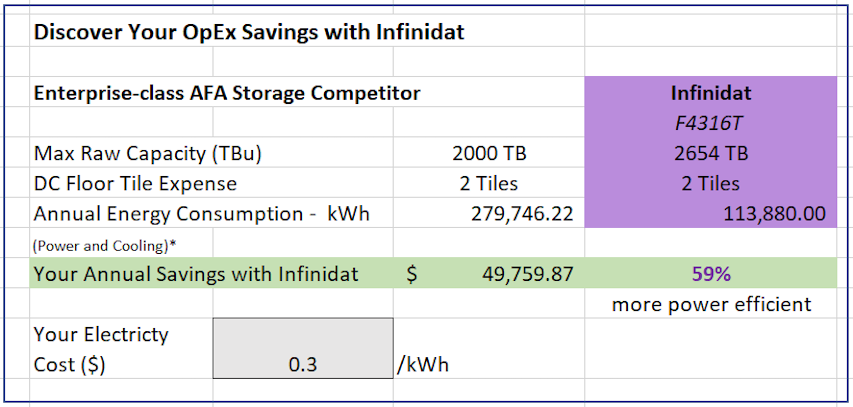Viewport: 853px width, 407px height.
Task: Click the 'DC Floor Tile Expense' label cell
Action: click(135, 184)
